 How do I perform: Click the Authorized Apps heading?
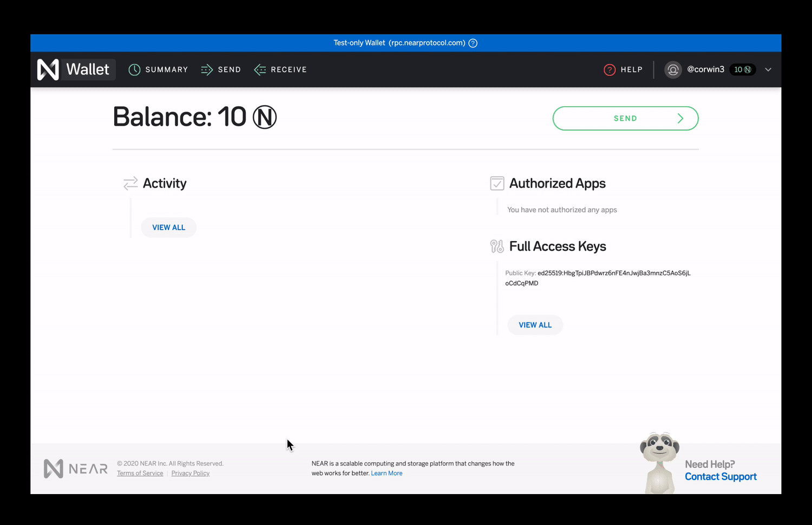557,183
